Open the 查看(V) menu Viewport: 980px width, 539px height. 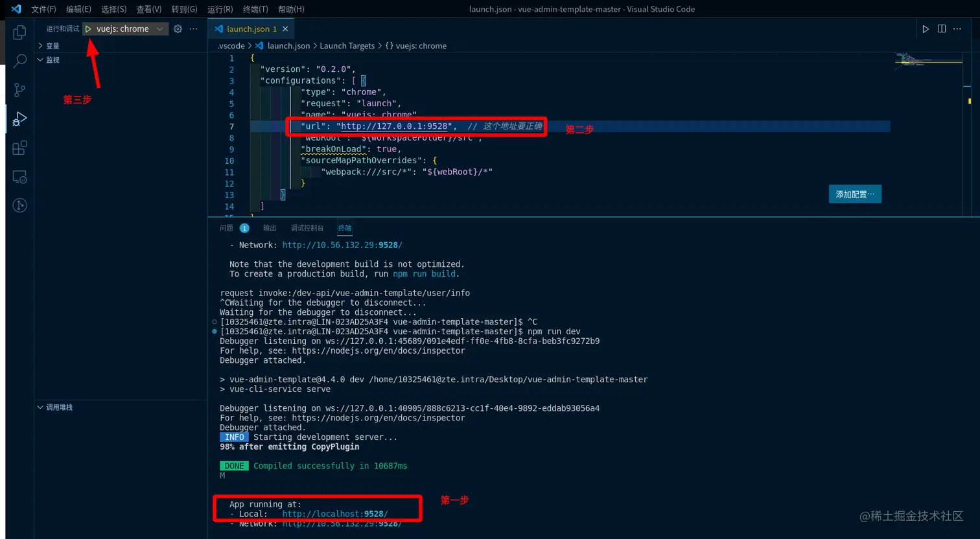[x=148, y=9]
